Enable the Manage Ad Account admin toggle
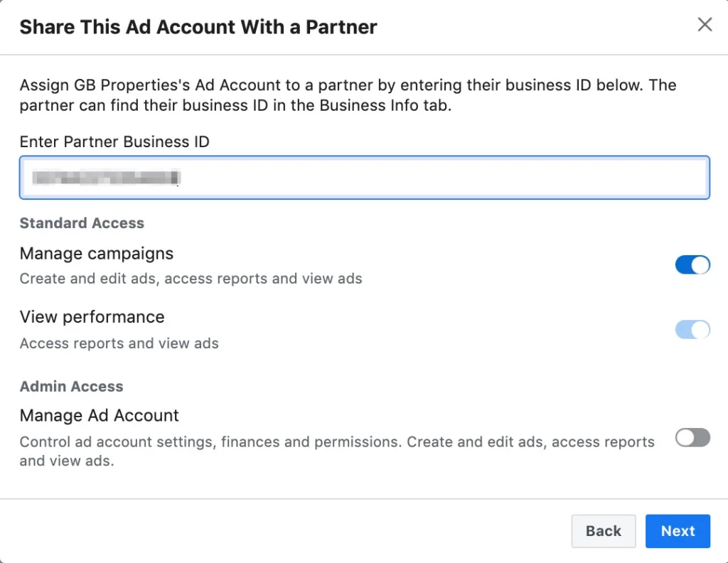 pos(692,437)
